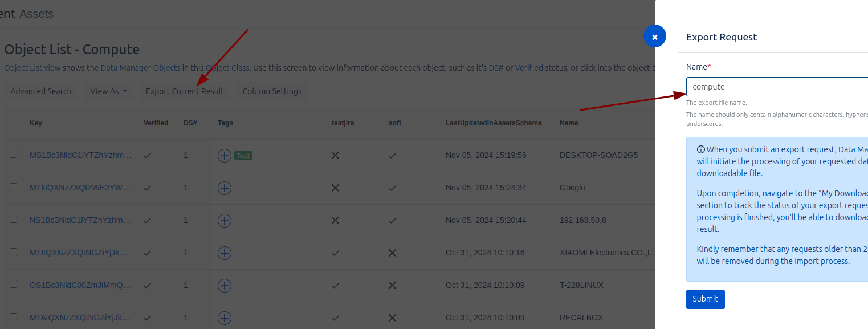The image size is (868, 329).
Task: Open the Data Manager Objects link
Action: (140, 68)
